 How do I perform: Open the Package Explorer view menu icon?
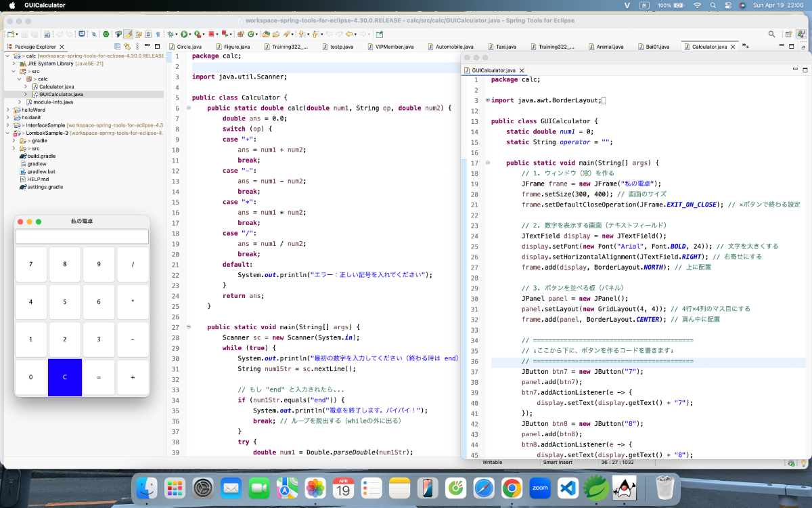(139, 47)
